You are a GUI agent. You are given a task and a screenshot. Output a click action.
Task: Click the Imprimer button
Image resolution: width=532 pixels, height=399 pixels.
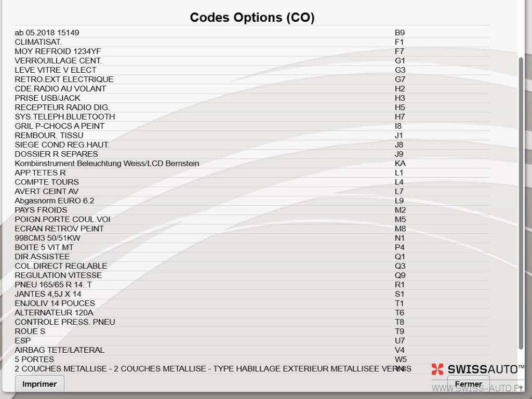[x=39, y=384]
